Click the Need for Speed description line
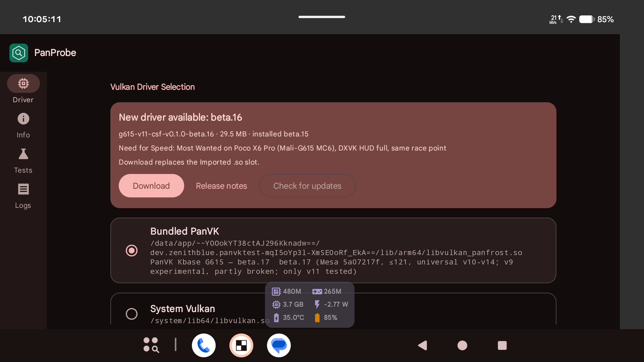 (x=282, y=148)
